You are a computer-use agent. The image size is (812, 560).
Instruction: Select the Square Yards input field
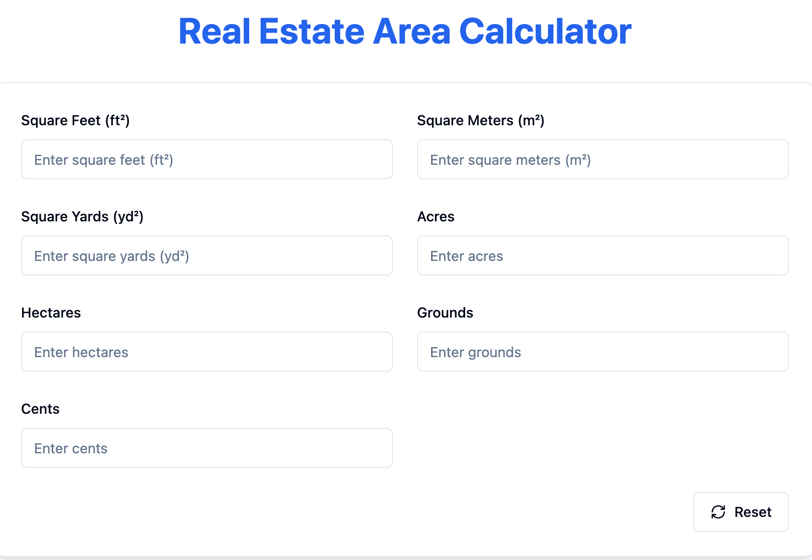pyautogui.click(x=206, y=256)
